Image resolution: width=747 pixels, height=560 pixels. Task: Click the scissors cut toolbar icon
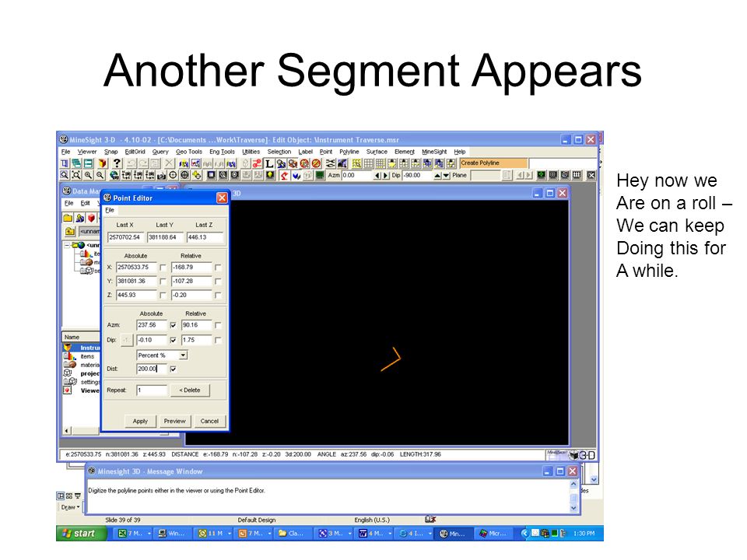click(330, 163)
